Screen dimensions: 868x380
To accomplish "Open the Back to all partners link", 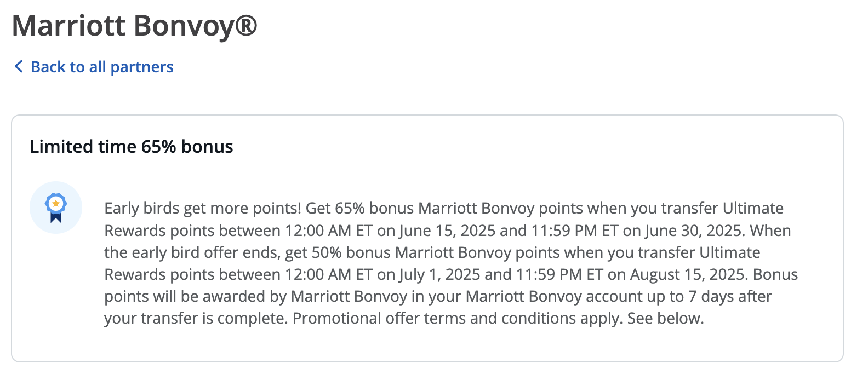I will (102, 67).
